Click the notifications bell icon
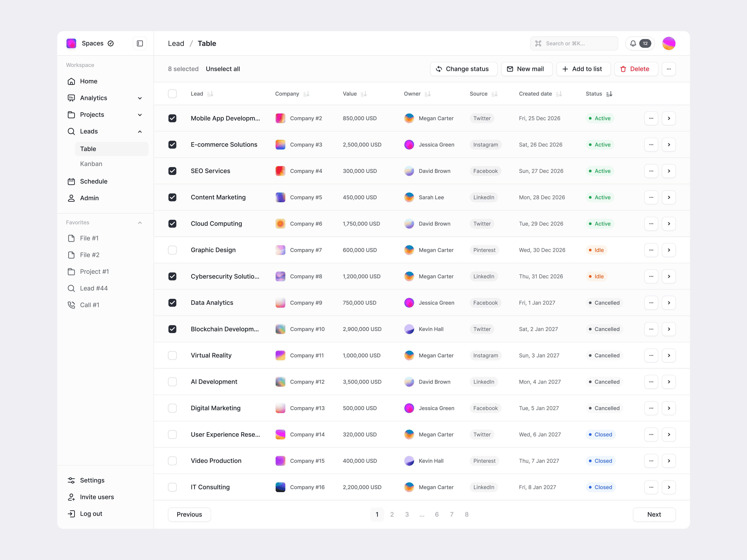This screenshot has height=560, width=747. tap(633, 44)
